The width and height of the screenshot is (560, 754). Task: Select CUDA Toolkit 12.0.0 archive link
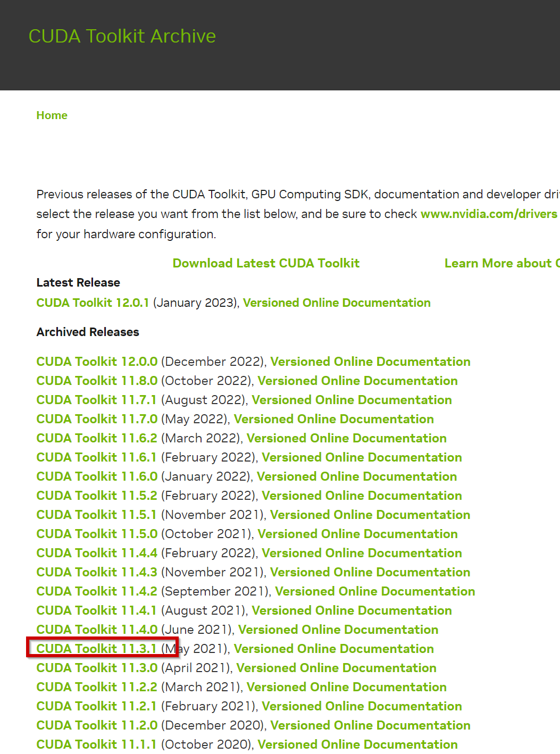pyautogui.click(x=97, y=362)
